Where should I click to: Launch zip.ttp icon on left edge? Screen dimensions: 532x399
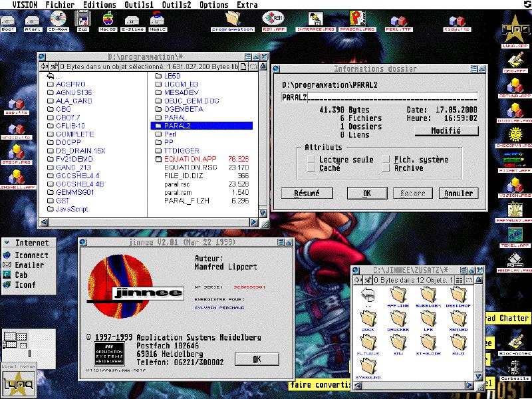(x=16, y=106)
